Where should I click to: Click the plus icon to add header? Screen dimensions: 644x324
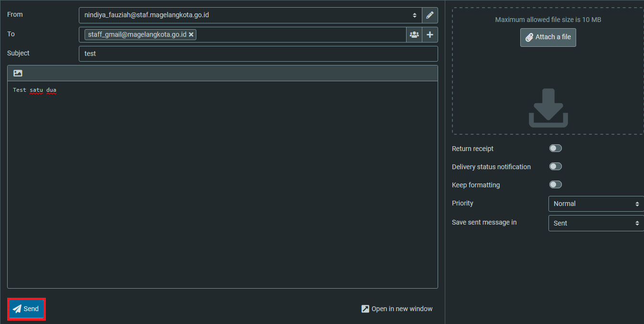point(430,34)
